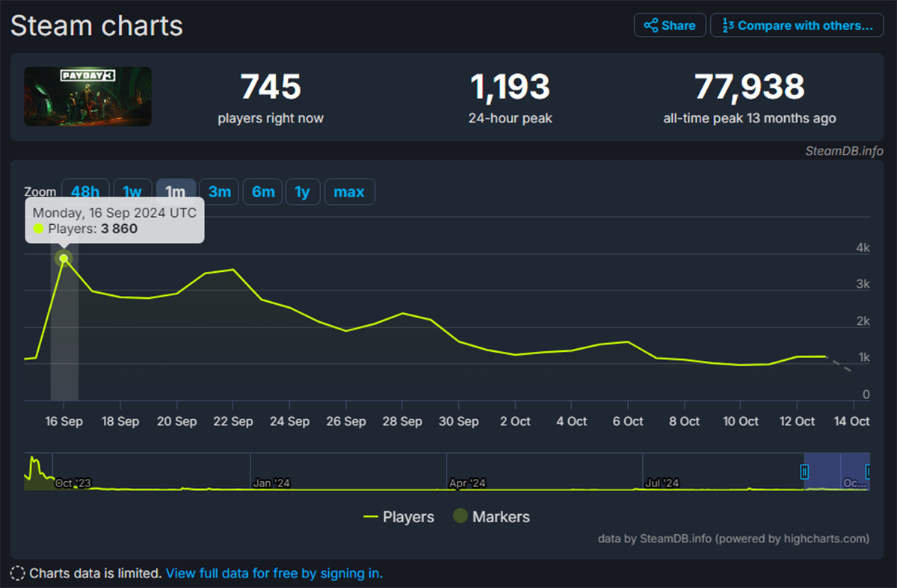Click the SteamDB.info chart credit
Viewport: 897px width, 588px height.
[x=844, y=151]
